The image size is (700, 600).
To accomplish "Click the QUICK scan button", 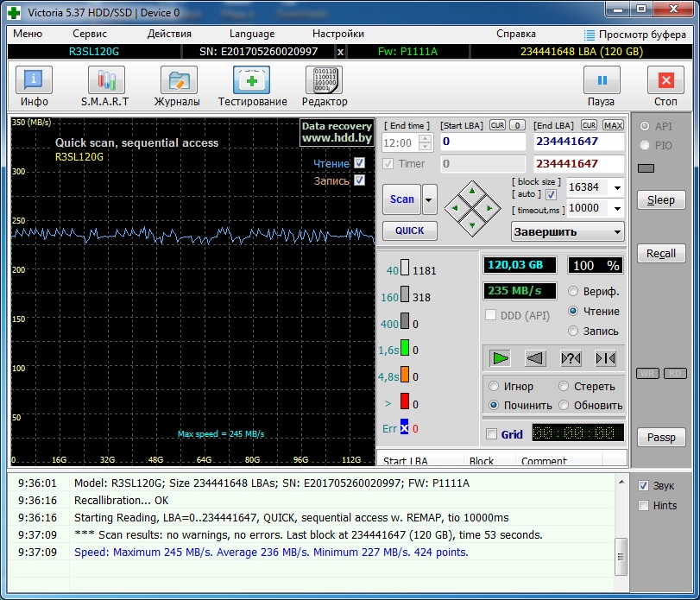I will coord(409,231).
